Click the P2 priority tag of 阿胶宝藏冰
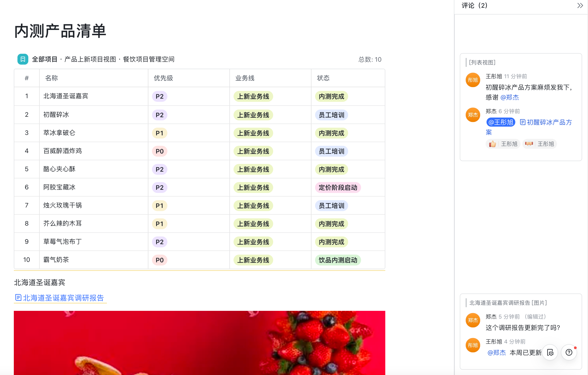 click(x=159, y=187)
